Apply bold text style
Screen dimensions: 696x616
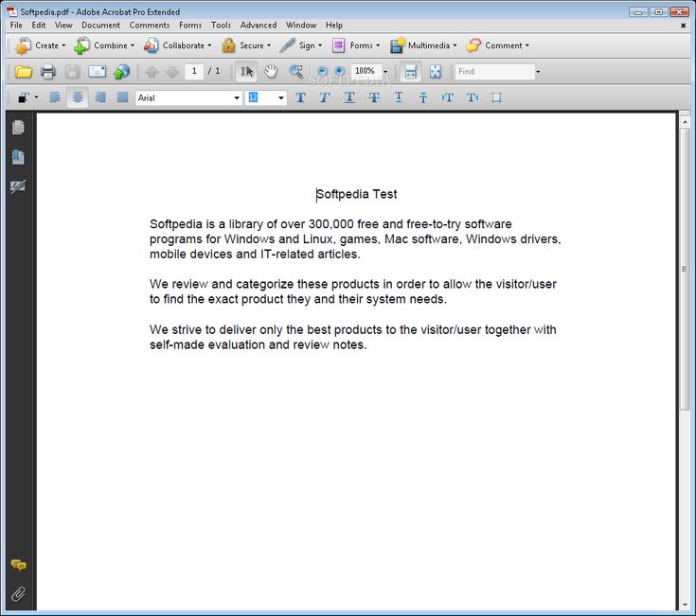click(x=300, y=97)
